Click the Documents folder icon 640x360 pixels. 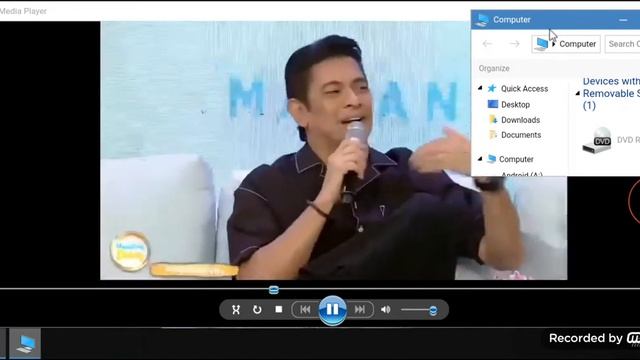pyautogui.click(x=493, y=135)
